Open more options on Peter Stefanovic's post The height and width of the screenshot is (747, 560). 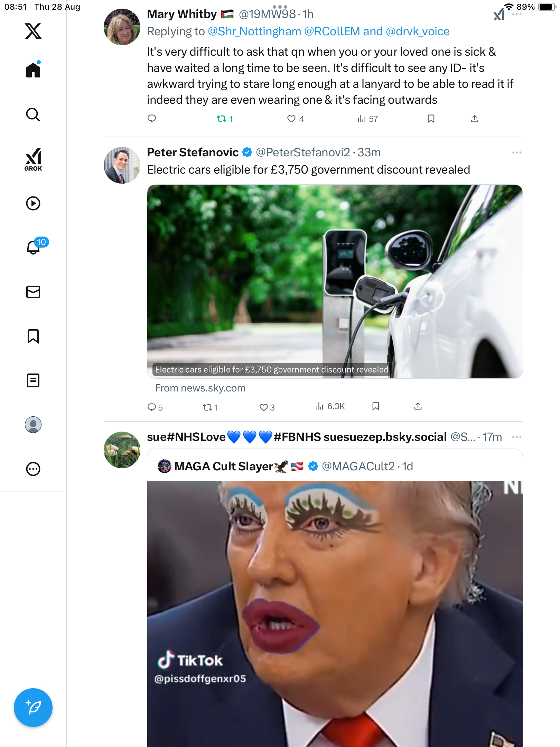point(516,153)
